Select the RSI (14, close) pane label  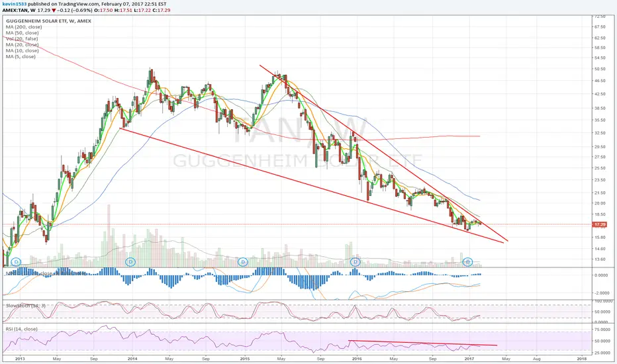(x=21, y=329)
